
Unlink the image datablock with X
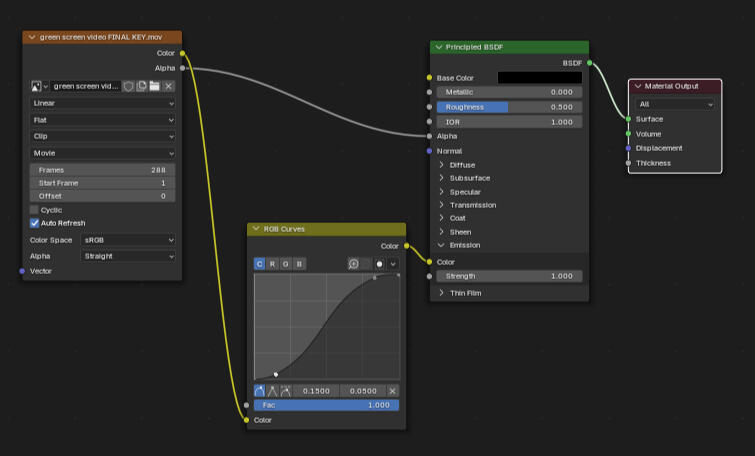pyautogui.click(x=169, y=87)
